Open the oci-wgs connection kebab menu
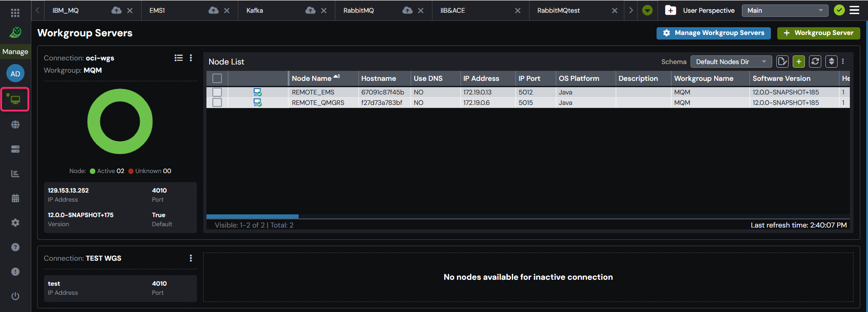 191,58
